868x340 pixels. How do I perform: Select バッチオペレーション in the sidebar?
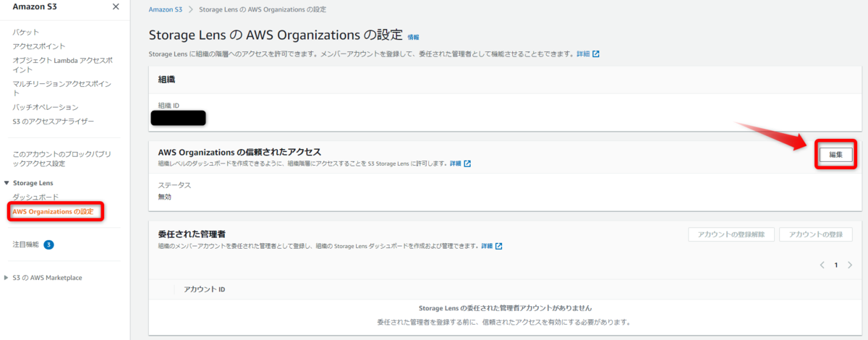coord(46,107)
